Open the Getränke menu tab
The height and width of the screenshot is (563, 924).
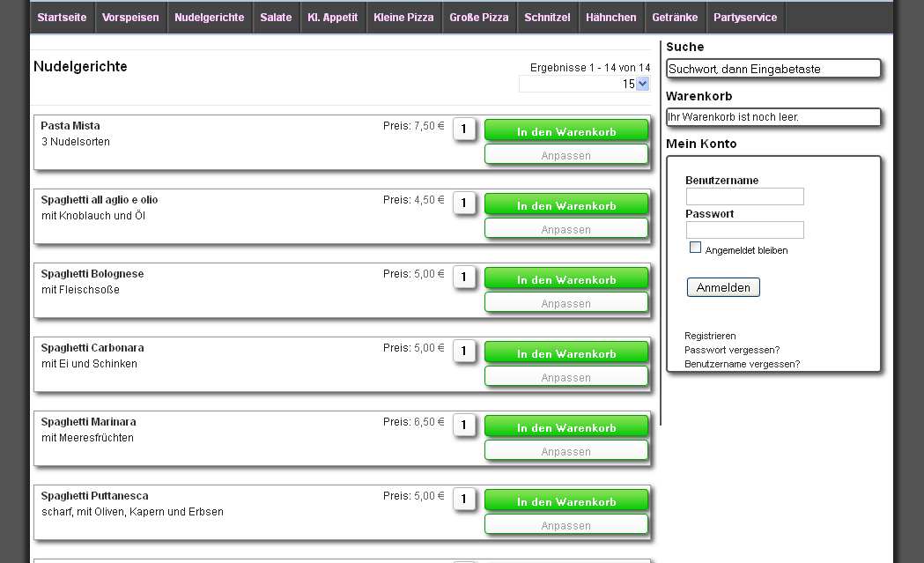pyautogui.click(x=675, y=18)
